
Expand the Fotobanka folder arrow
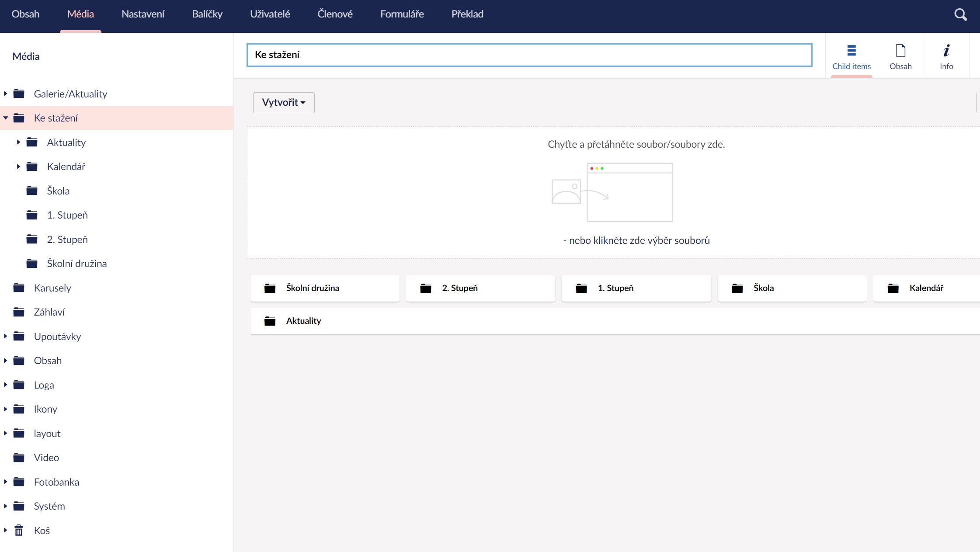[x=6, y=482]
